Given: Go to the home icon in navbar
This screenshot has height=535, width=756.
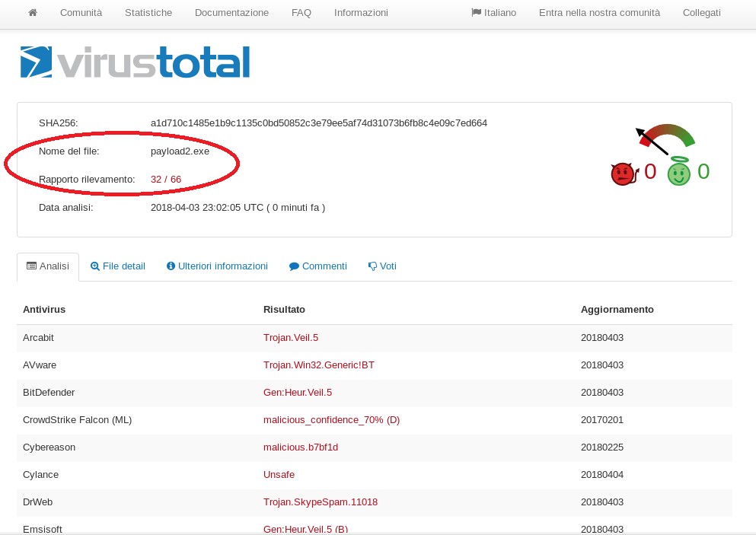Looking at the screenshot, I should [x=33, y=12].
